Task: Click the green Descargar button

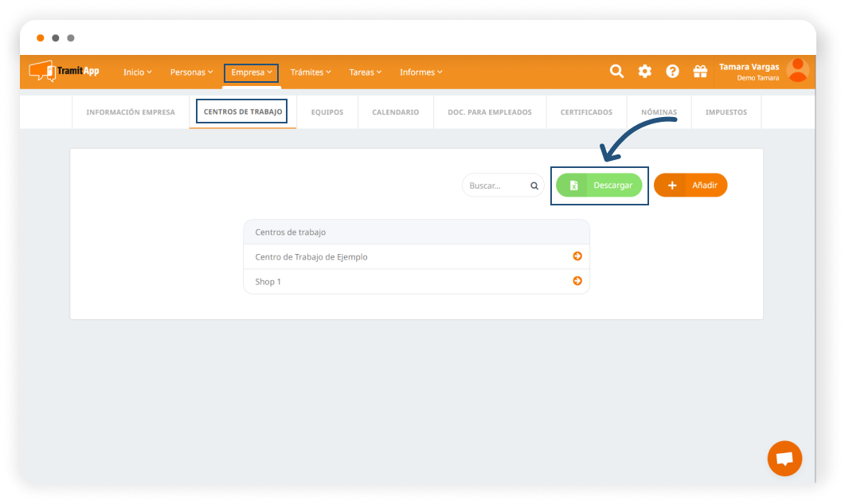Action: pos(599,186)
